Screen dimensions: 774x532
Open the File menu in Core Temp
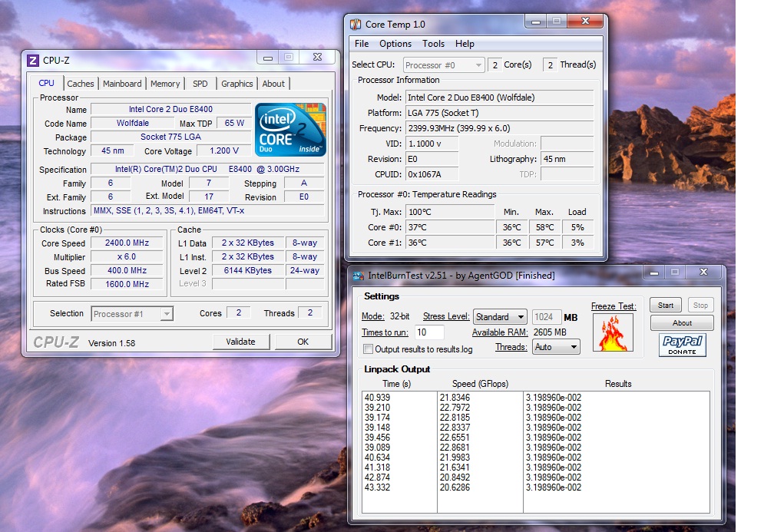pos(362,44)
